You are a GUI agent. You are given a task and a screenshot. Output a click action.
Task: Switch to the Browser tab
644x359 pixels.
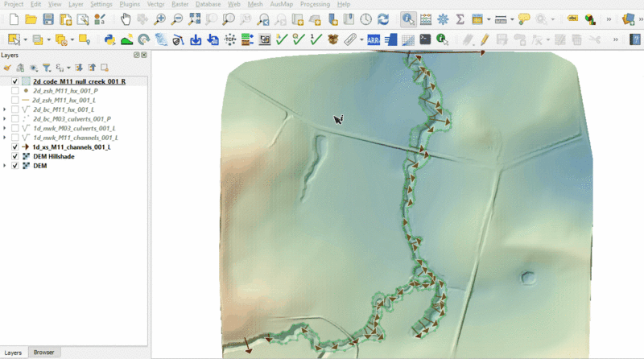(x=43, y=353)
